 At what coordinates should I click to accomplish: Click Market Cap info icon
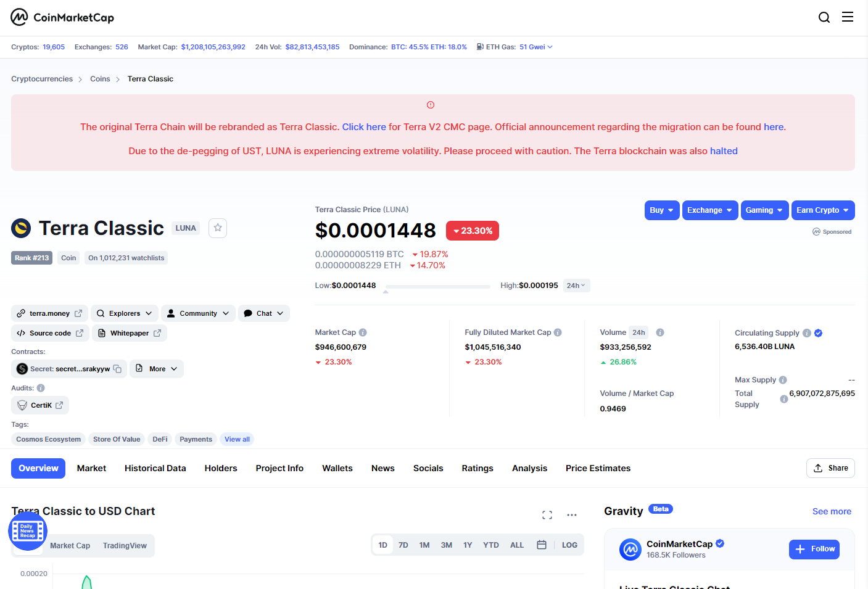[x=363, y=332]
